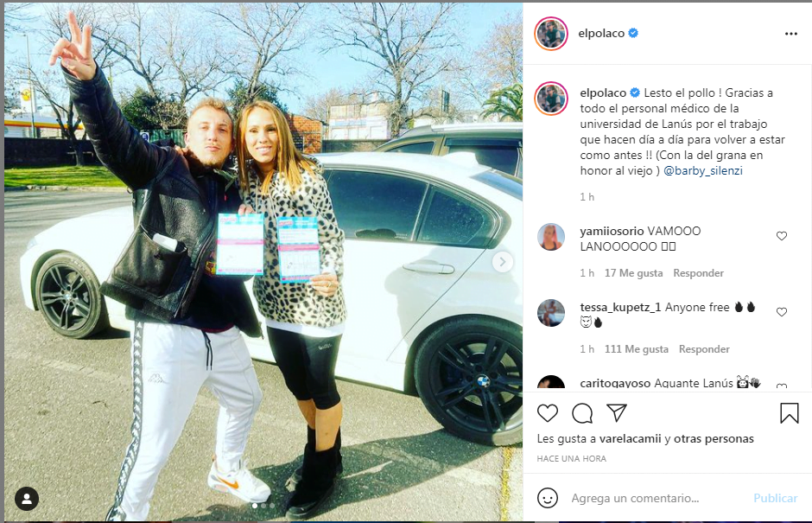Open the three-dot more options menu
Screen dimensions: 812x523
point(790,34)
